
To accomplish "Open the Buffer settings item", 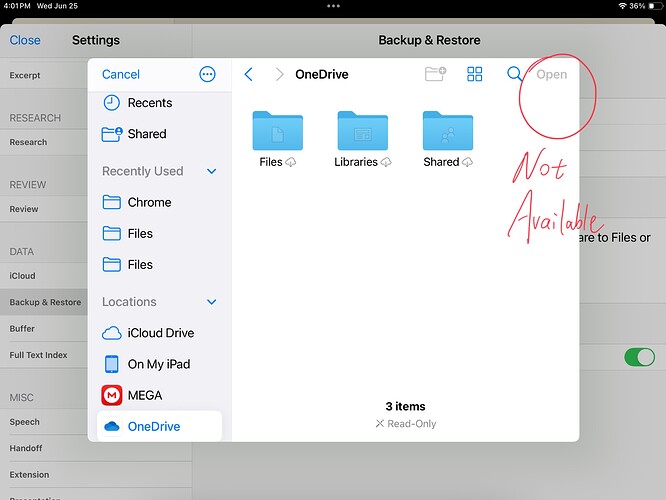I will click(44, 328).
